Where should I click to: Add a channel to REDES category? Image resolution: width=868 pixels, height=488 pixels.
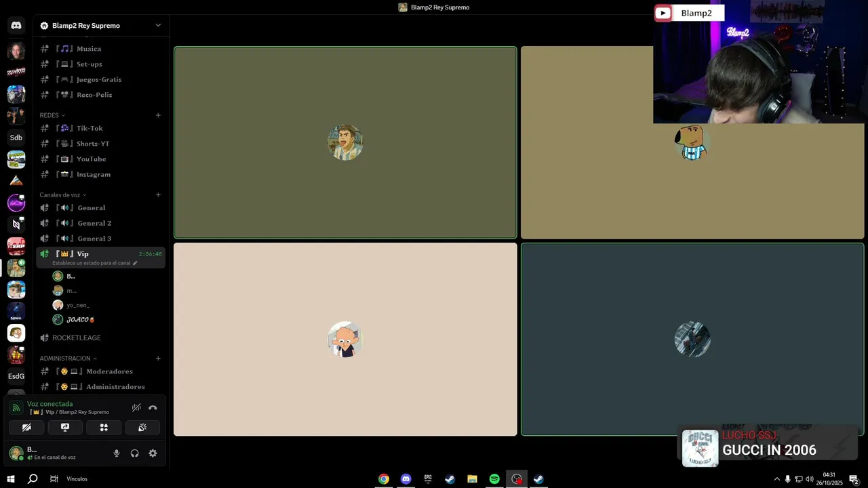[x=158, y=115]
